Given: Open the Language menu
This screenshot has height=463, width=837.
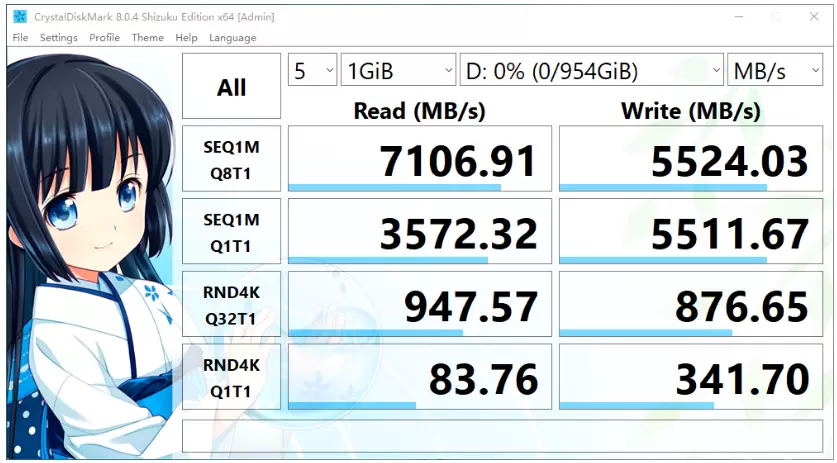Looking at the screenshot, I should (x=232, y=38).
